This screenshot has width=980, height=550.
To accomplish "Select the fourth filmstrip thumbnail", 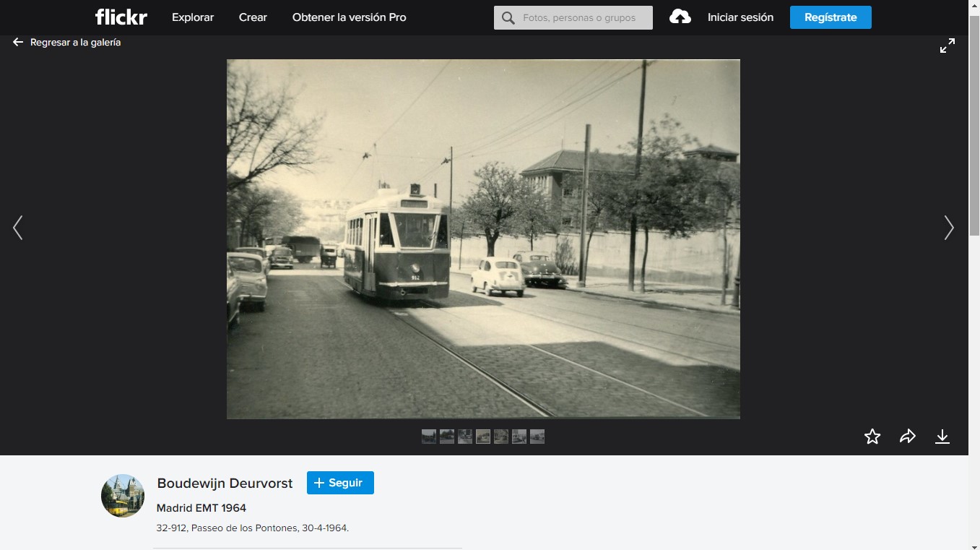I will [x=483, y=437].
